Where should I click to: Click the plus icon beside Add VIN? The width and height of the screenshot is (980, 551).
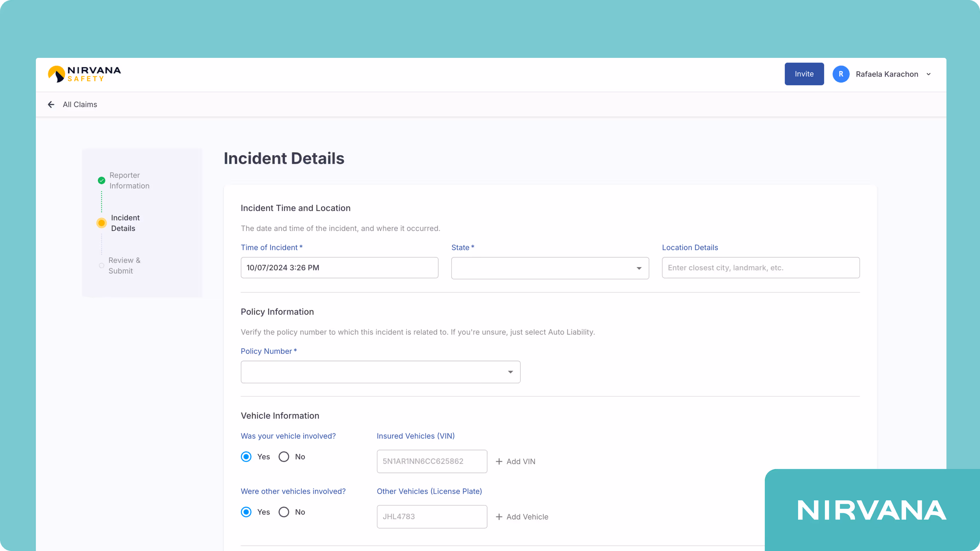(x=499, y=461)
